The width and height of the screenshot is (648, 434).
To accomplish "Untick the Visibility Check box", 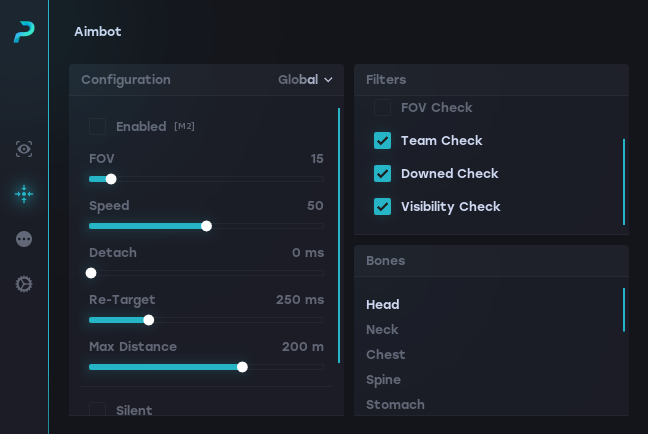I will pyautogui.click(x=382, y=207).
